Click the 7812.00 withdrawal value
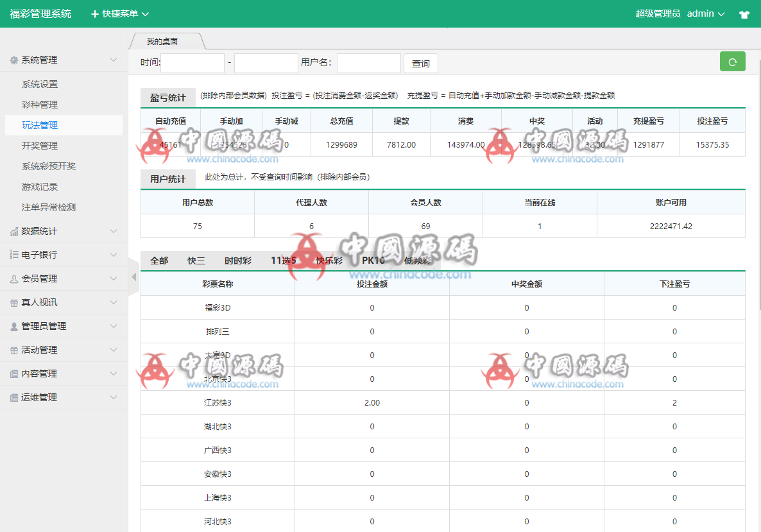The height and width of the screenshot is (532, 761). [x=402, y=144]
